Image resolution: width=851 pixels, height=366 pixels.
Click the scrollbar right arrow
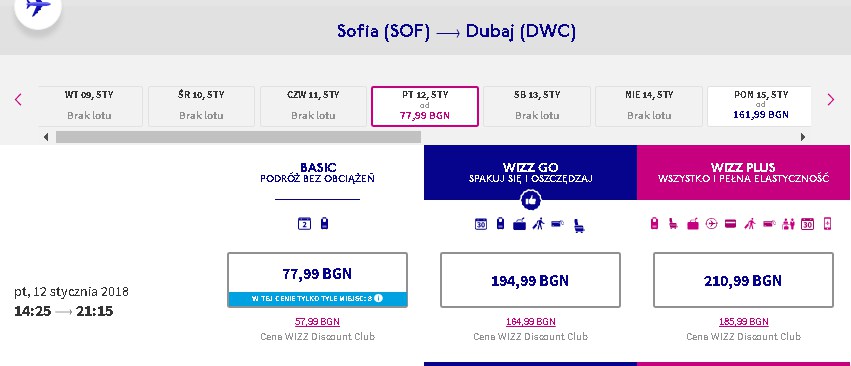coord(803,137)
